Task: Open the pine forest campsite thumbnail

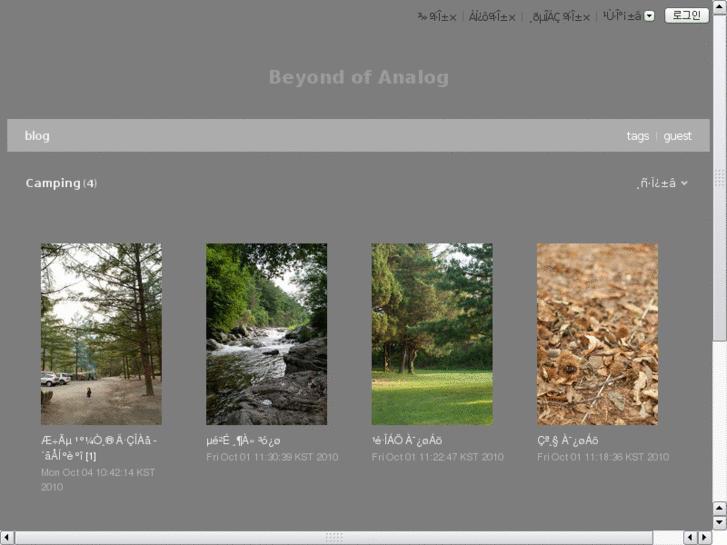Action: [x=101, y=334]
